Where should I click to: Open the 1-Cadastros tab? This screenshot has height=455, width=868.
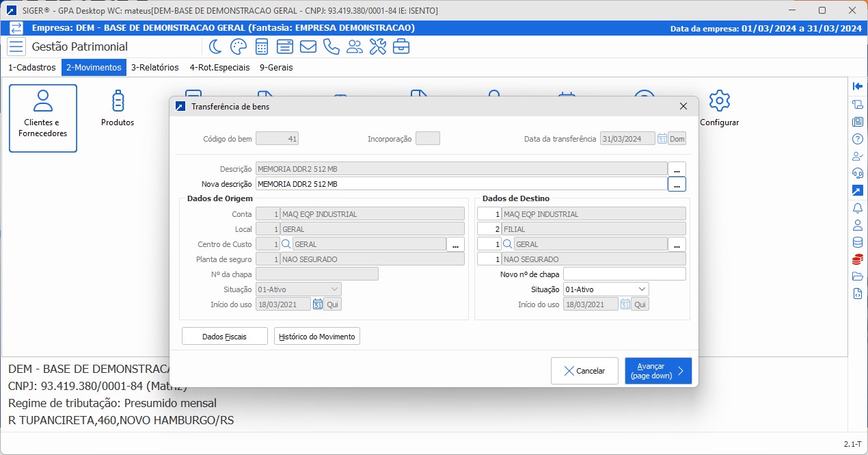tap(31, 68)
